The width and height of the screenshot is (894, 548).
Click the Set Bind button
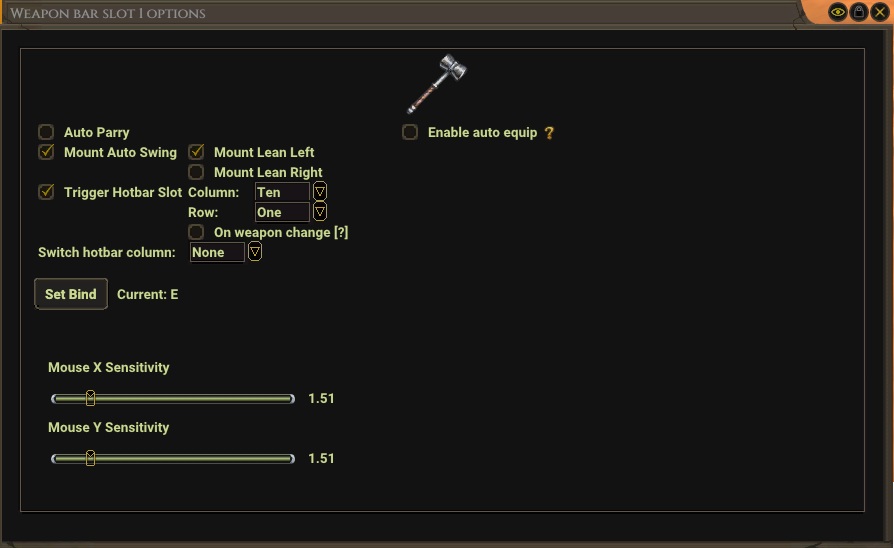(x=71, y=294)
